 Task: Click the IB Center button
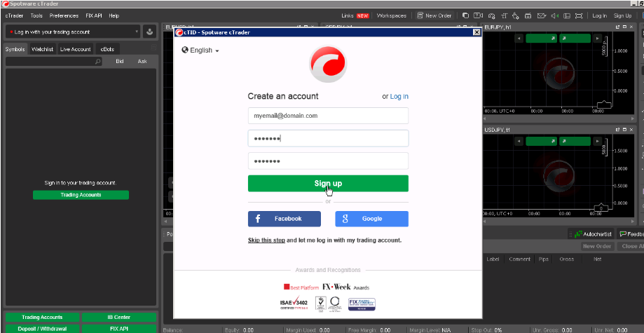tap(119, 318)
